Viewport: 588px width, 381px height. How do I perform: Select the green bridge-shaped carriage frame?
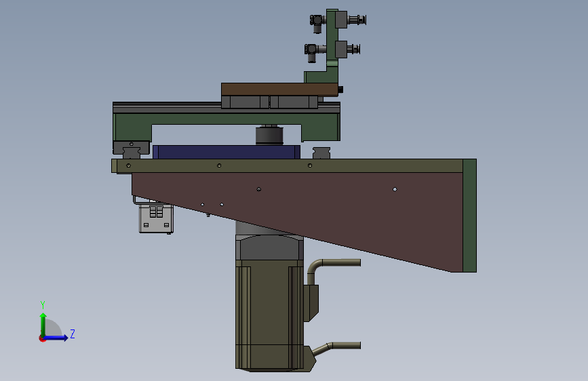227,119
